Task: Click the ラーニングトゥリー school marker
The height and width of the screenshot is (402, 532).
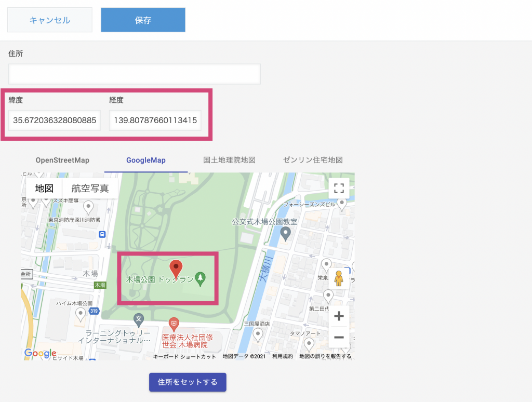Action: pyautogui.click(x=138, y=319)
